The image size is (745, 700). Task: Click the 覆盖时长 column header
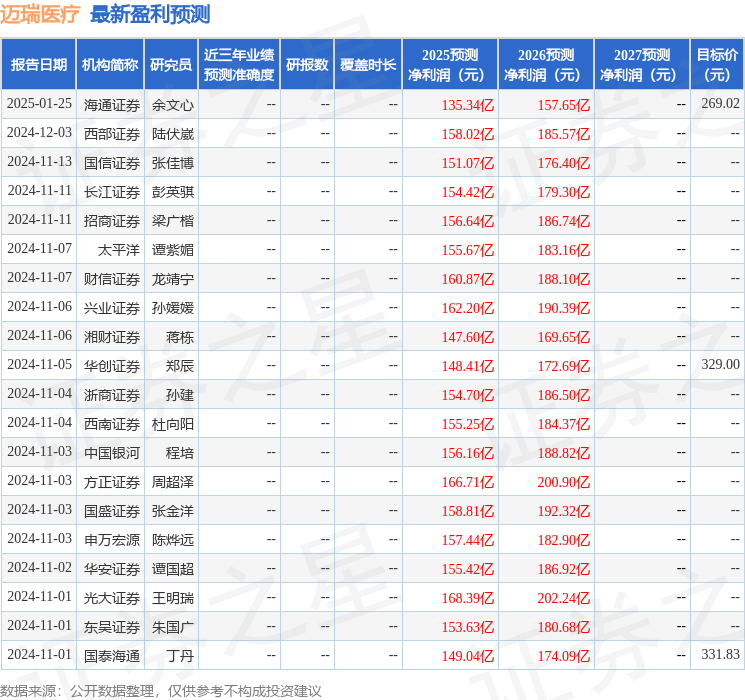click(368, 65)
